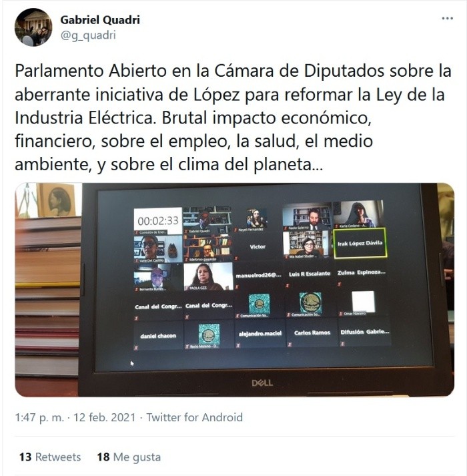Image resolution: width=467 pixels, height=476 pixels.
Task: Select the alejandro.maciel participant tile
Action: click(260, 334)
